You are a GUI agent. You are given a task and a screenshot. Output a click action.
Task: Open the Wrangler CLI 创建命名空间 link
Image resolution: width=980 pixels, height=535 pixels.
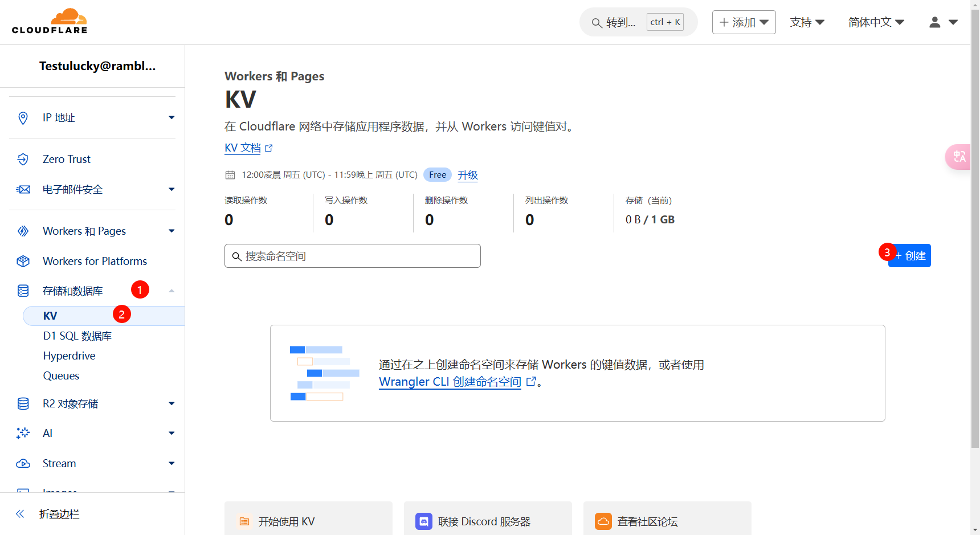[x=450, y=382]
